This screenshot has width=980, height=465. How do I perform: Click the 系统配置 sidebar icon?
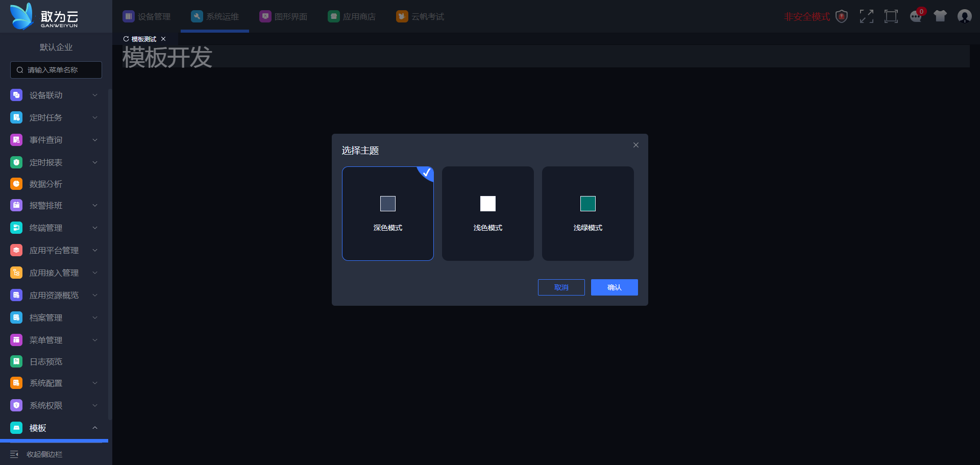pyautogui.click(x=16, y=383)
